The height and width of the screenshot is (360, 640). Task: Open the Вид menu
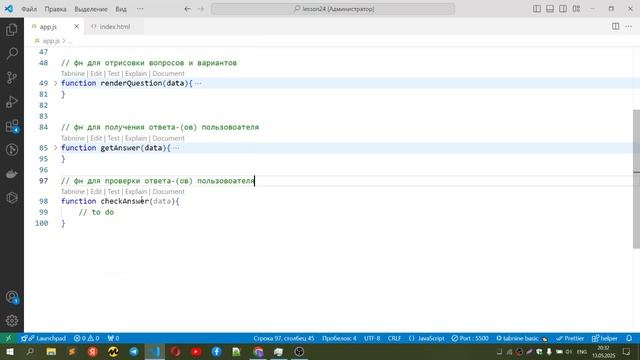pyautogui.click(x=121, y=9)
